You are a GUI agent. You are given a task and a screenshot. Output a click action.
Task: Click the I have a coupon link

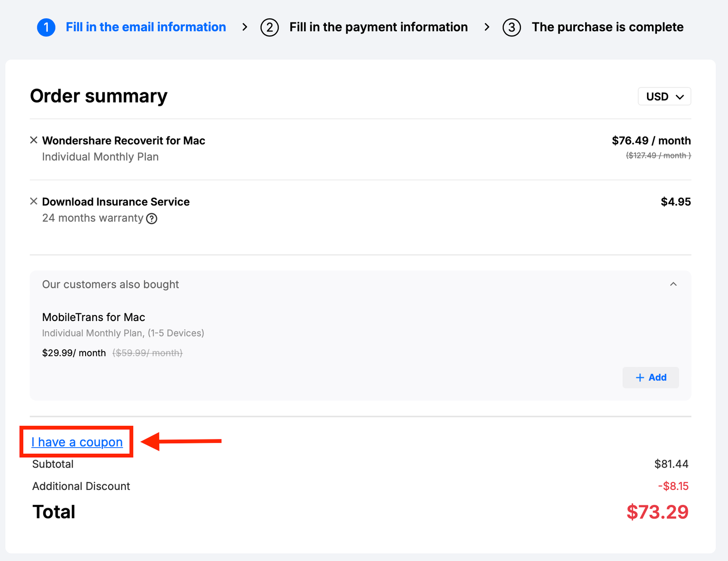pos(77,442)
